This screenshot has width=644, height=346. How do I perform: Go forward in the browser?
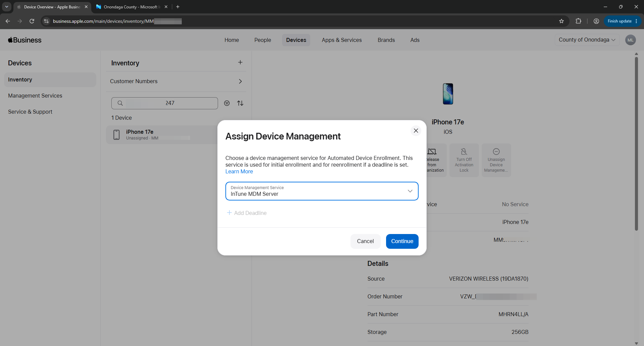pyautogui.click(x=20, y=21)
